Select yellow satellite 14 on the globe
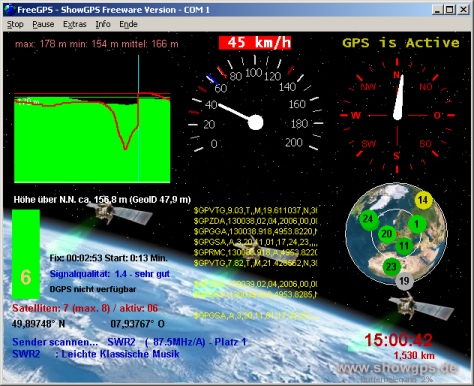The width and height of the screenshot is (474, 386). pyautogui.click(x=423, y=200)
